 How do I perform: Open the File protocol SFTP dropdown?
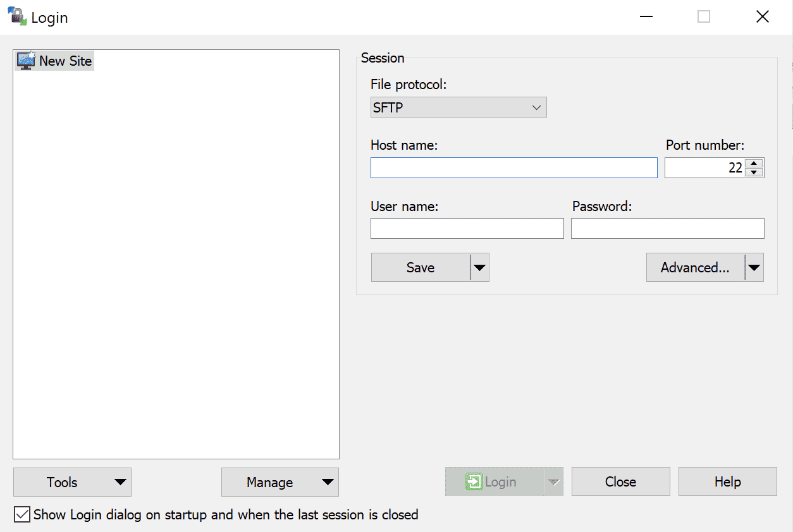coord(458,107)
